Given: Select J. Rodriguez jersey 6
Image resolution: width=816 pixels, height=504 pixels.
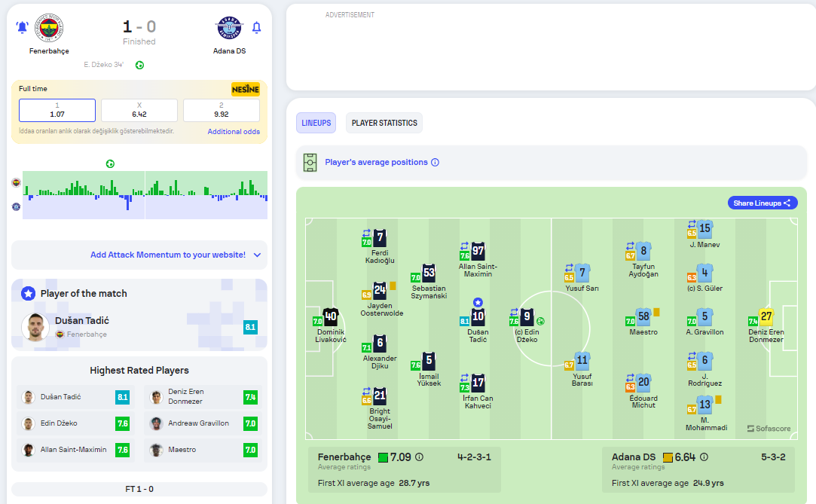Looking at the screenshot, I should [704, 360].
